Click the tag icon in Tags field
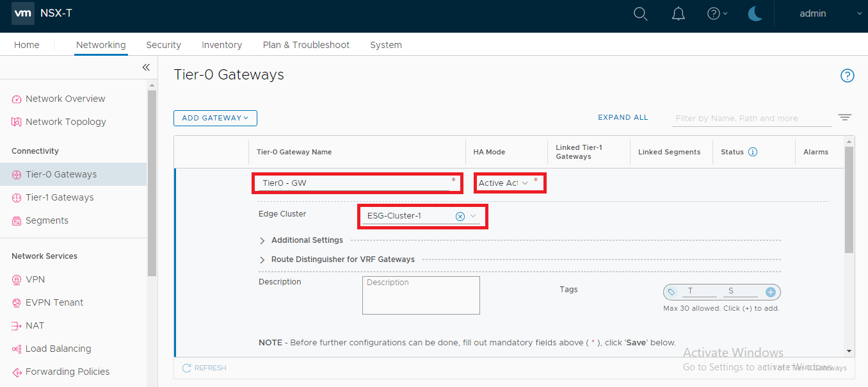The width and height of the screenshot is (868, 387). coord(671,292)
